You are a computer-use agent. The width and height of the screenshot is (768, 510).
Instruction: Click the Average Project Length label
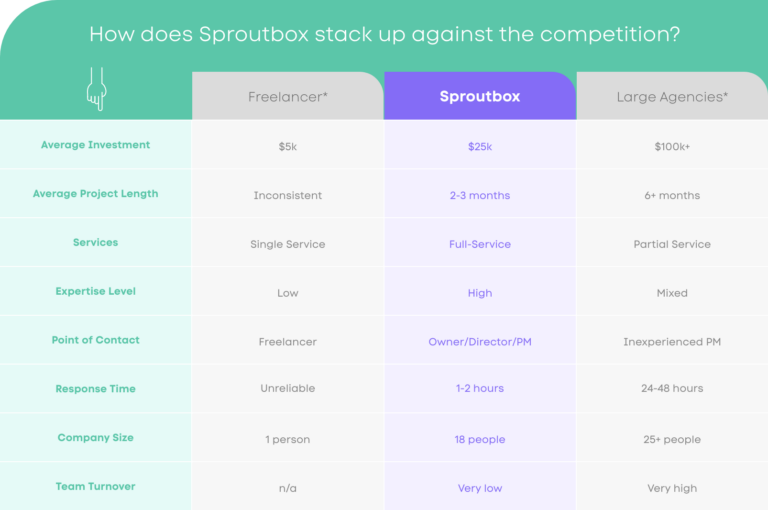95,194
